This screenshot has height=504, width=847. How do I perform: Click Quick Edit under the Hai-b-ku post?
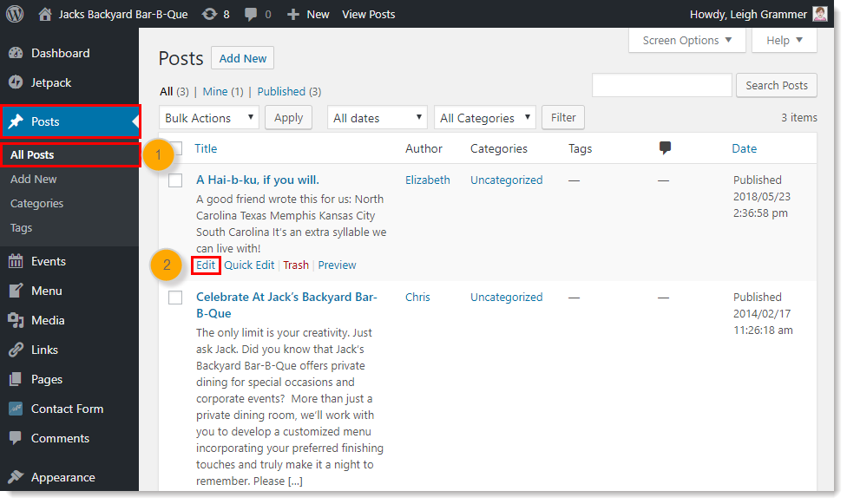tap(249, 265)
